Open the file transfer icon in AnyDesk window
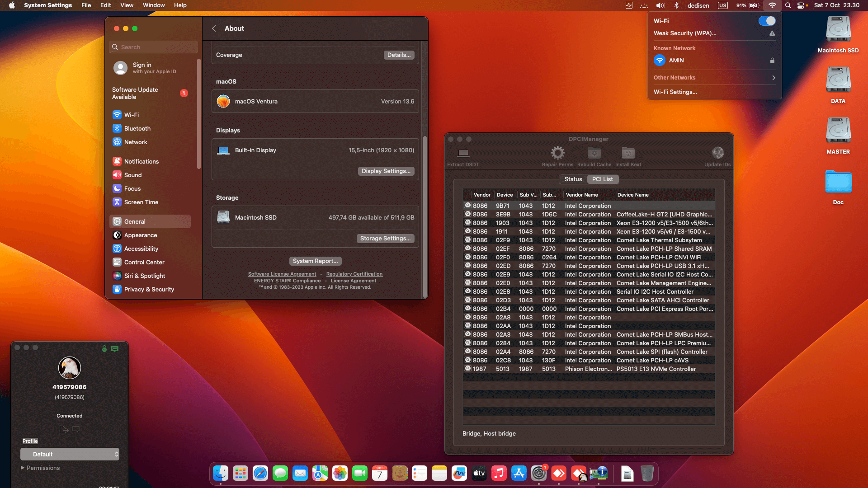The height and width of the screenshot is (488, 868). (x=64, y=429)
